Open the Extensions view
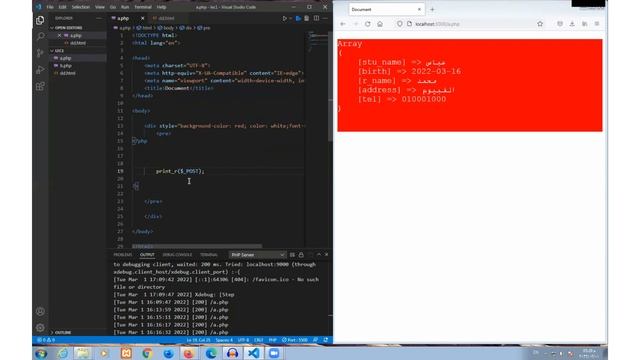This screenshot has height=360, width=640. tap(40, 86)
